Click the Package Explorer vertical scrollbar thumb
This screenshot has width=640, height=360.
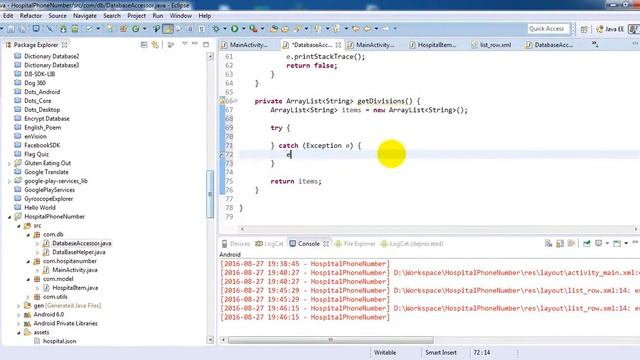210,194
